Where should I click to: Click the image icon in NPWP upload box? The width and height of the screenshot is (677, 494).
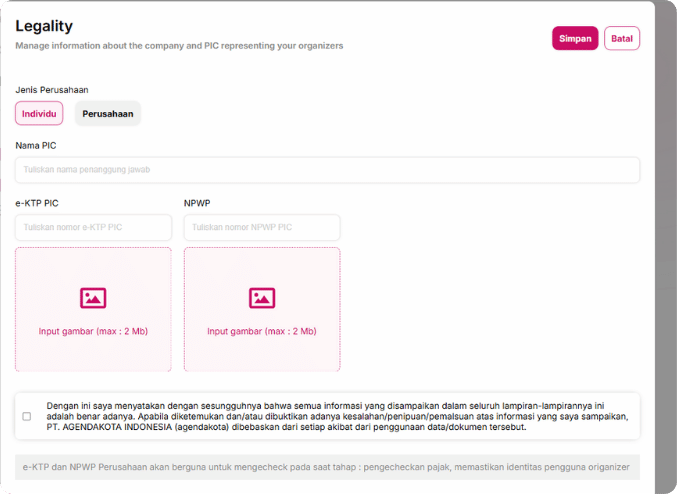[x=262, y=297]
